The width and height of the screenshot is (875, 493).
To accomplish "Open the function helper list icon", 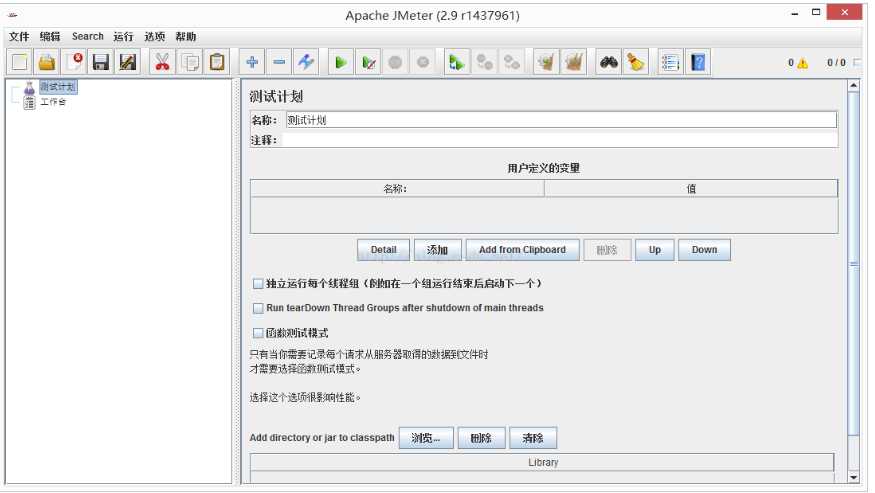I will (670, 62).
